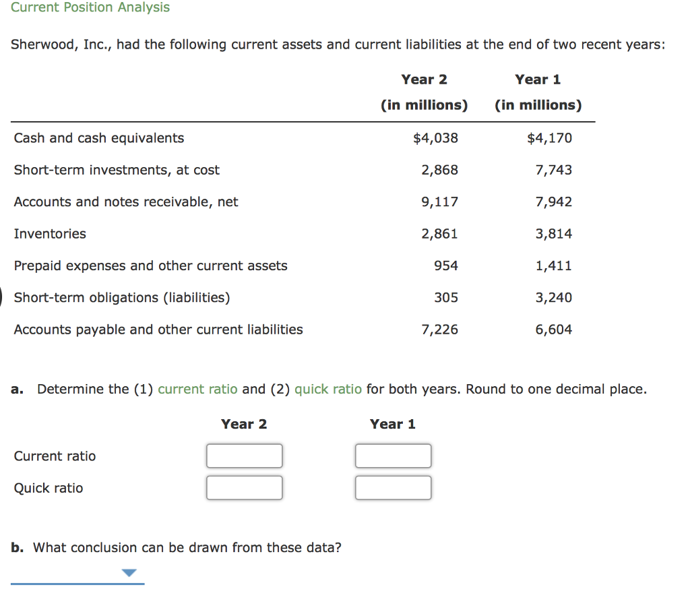Open the quick ratio definition link
This screenshot has width=690, height=616.
pyautogui.click(x=328, y=389)
